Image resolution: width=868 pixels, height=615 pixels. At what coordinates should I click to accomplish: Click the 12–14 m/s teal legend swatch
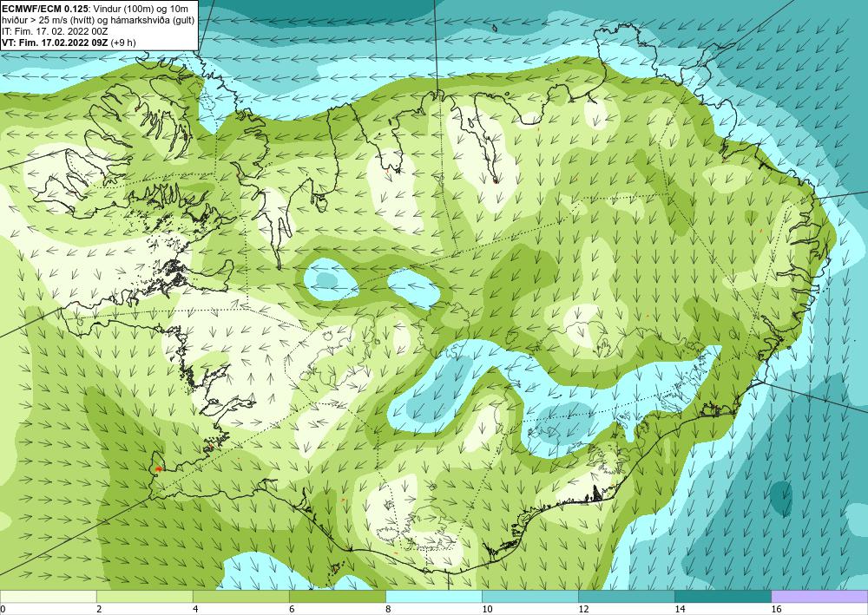tap(626, 597)
